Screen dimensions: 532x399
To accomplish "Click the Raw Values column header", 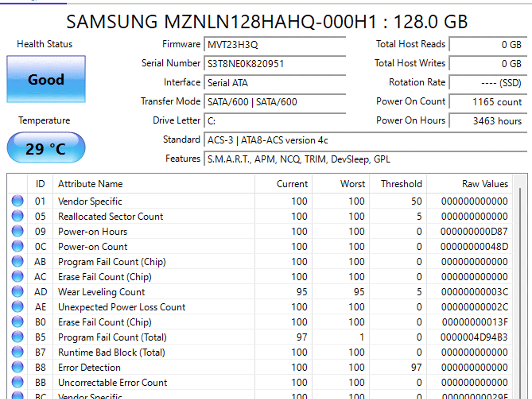I will click(x=470, y=184).
